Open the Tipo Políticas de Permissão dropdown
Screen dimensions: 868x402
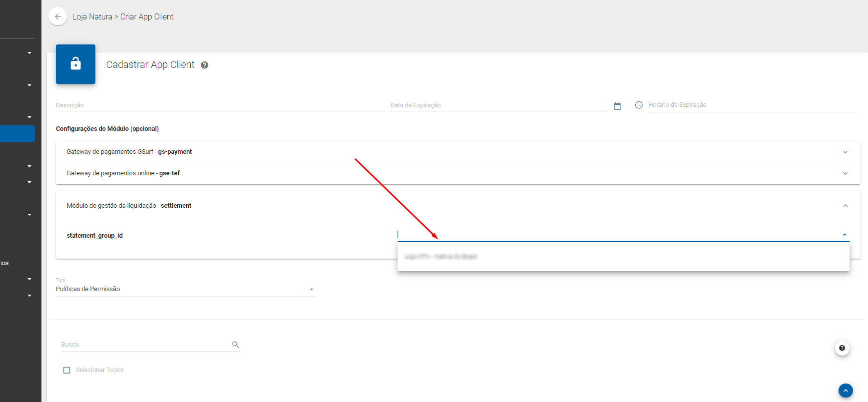[186, 289]
